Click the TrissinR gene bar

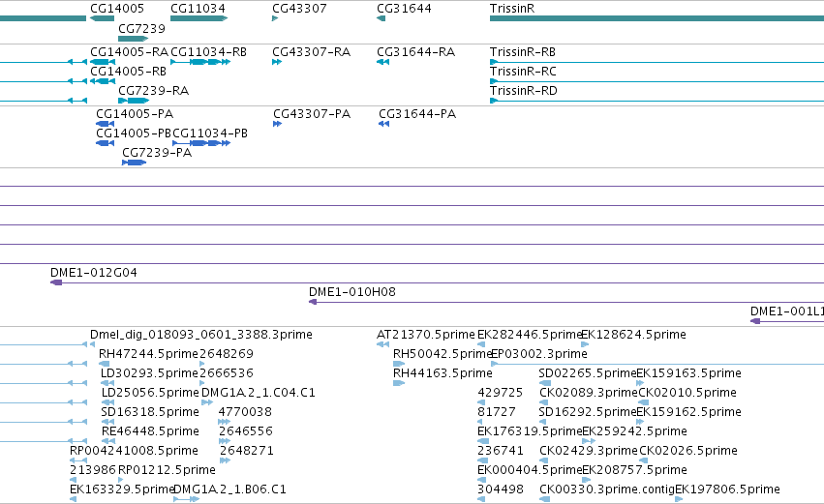pyautogui.click(x=656, y=18)
